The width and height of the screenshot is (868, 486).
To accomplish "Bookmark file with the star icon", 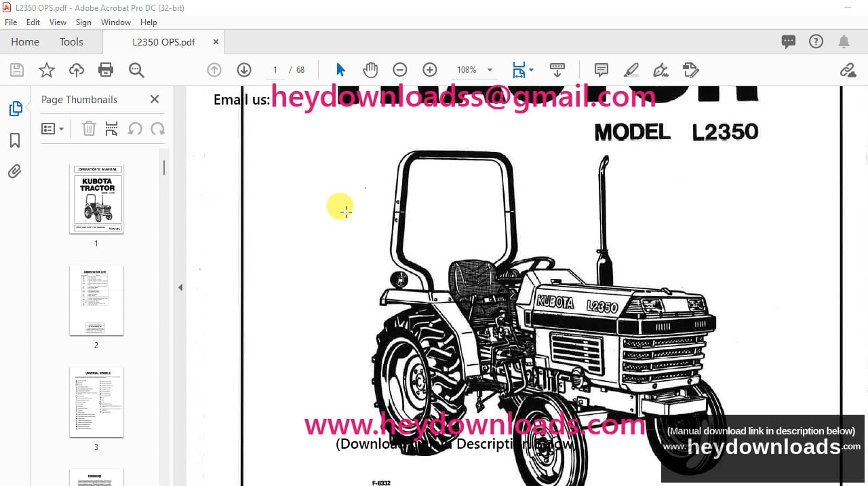I will (46, 70).
